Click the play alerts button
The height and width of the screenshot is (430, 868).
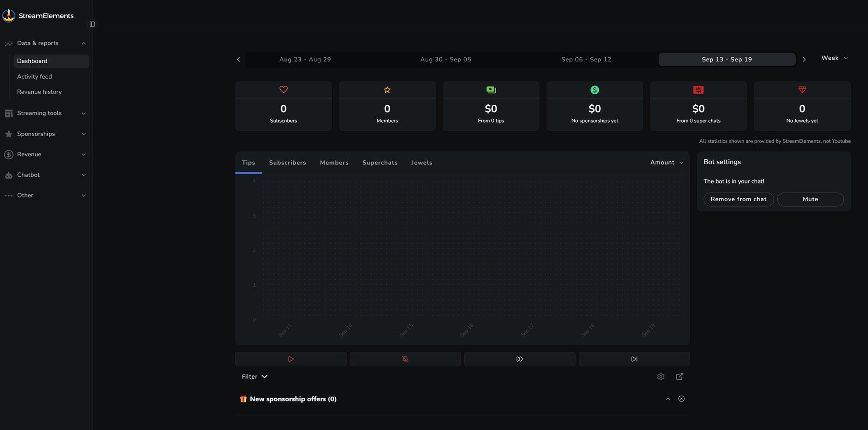(291, 359)
